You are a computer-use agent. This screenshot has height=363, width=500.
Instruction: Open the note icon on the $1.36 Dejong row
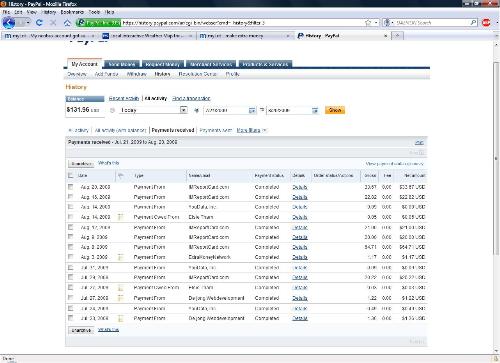(121, 318)
